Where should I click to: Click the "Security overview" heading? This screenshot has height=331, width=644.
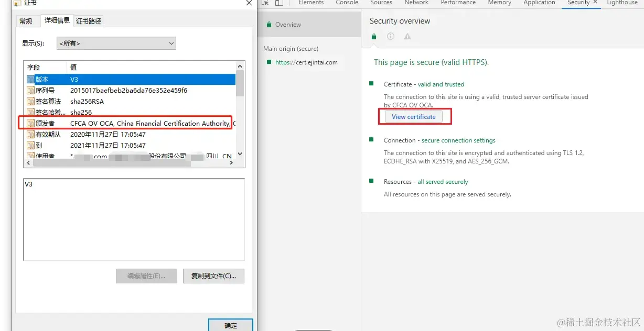(x=400, y=21)
